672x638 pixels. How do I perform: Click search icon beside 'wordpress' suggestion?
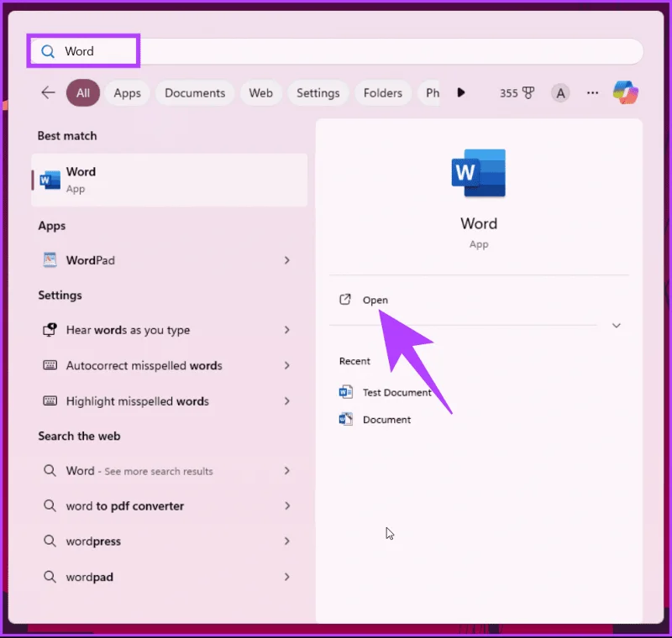click(x=50, y=541)
